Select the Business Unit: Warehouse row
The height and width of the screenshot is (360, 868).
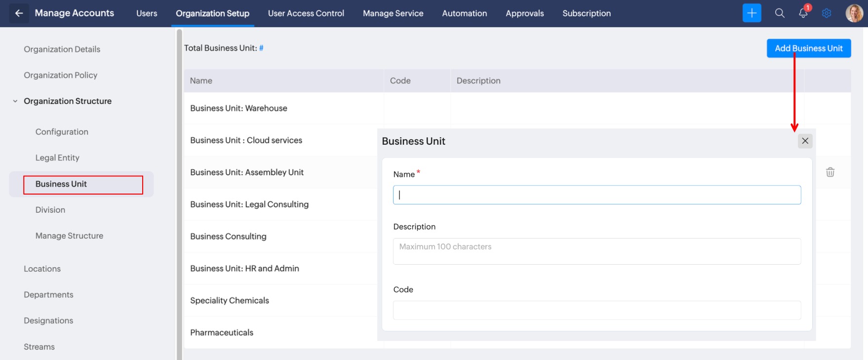(x=238, y=108)
